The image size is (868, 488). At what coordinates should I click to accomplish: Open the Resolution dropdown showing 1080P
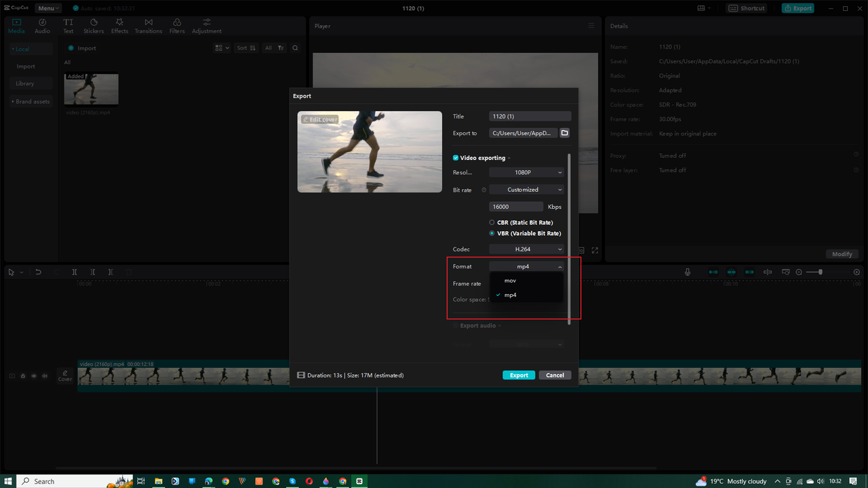[x=526, y=172]
